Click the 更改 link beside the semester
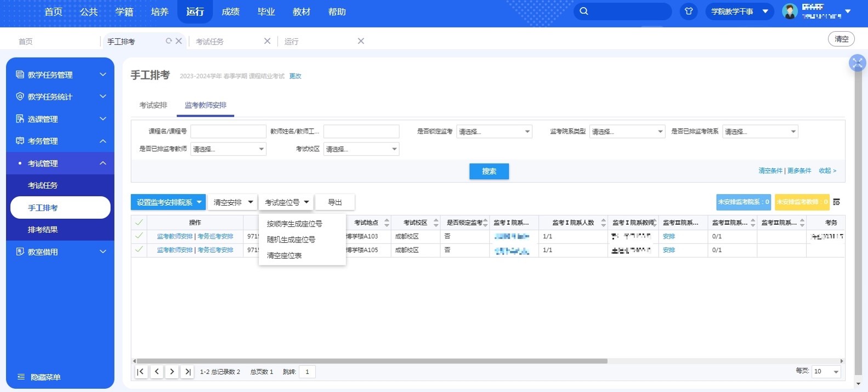Image resolution: width=868 pixels, height=392 pixels. click(x=295, y=76)
